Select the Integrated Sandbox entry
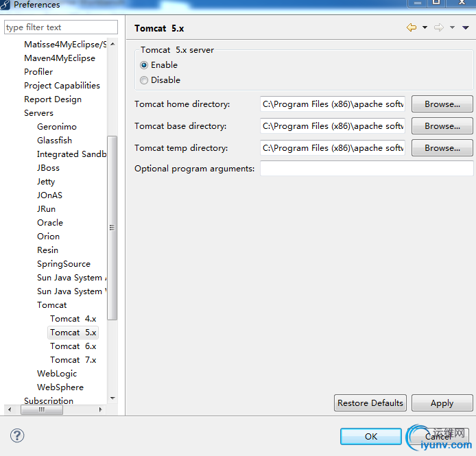 pos(71,154)
